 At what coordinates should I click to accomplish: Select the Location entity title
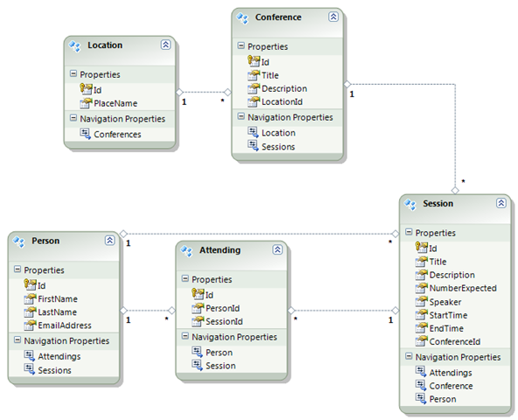point(105,45)
